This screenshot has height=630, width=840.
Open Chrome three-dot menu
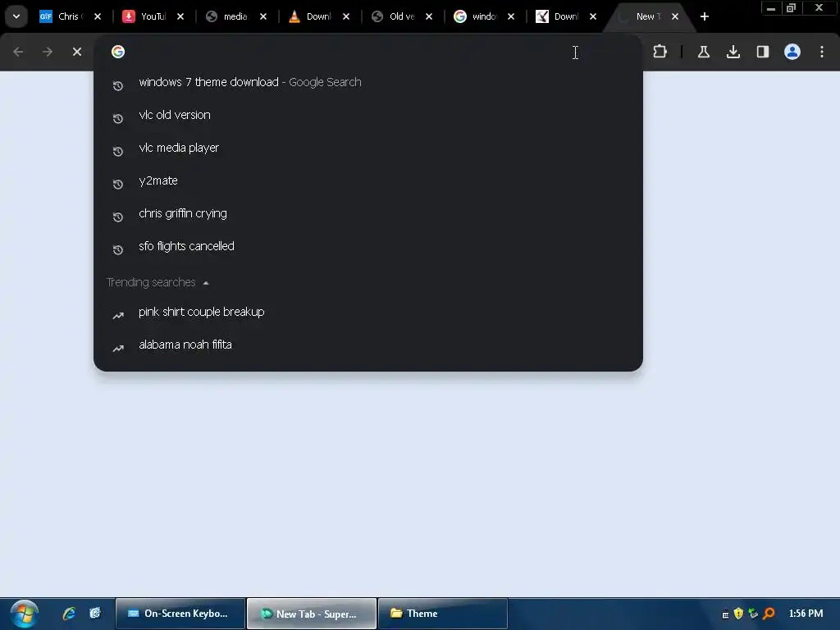click(822, 52)
